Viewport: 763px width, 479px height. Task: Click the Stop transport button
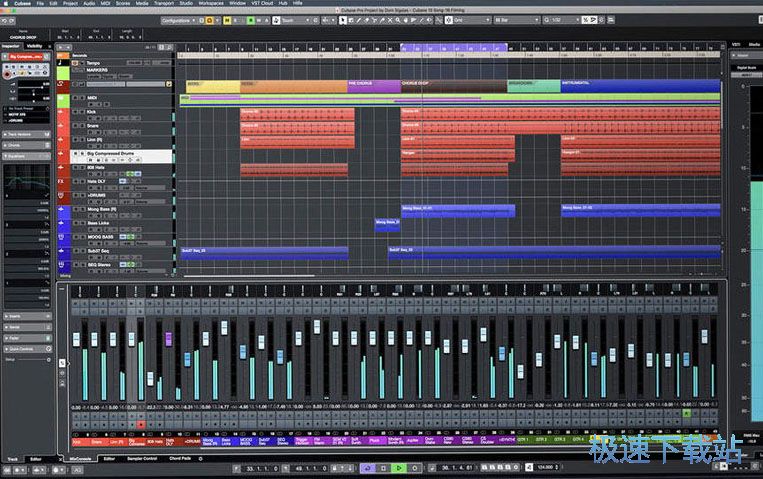pos(383,468)
